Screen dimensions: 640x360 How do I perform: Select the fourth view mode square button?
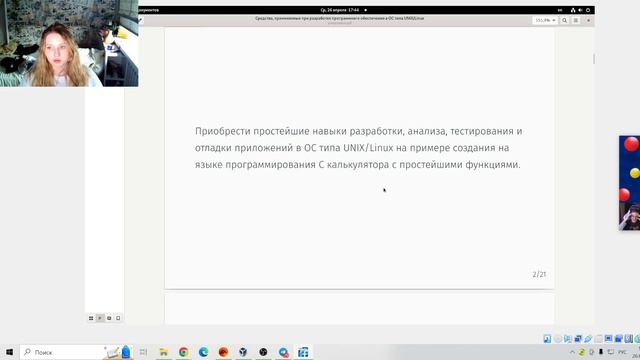118,318
